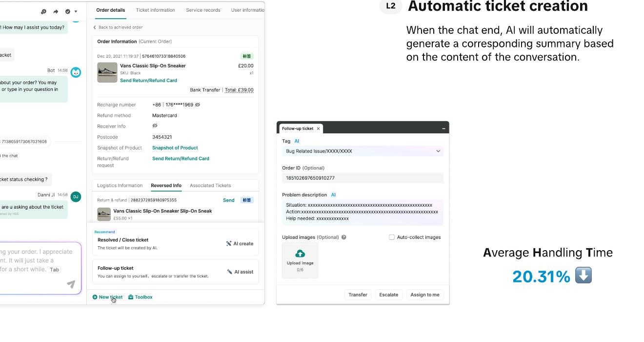The image size is (644, 342).
Task: Minimize the Follow-up ticket window
Action: click(x=443, y=128)
